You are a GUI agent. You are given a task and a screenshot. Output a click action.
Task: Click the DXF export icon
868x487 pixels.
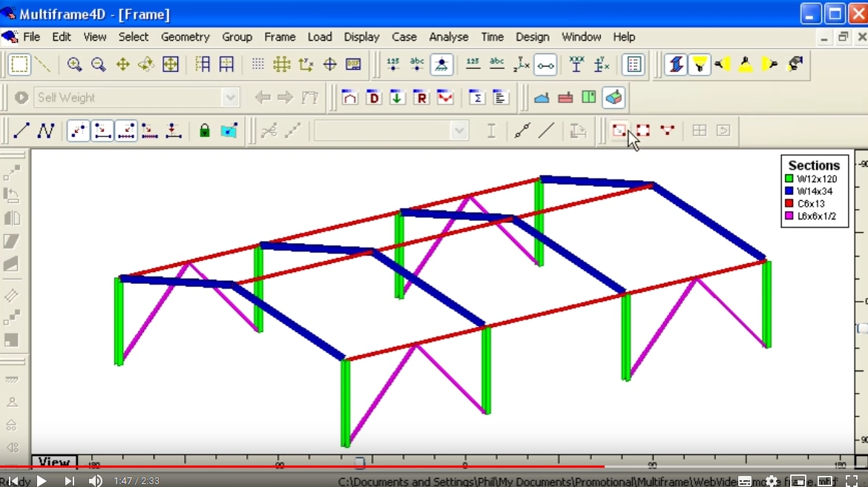353,64
